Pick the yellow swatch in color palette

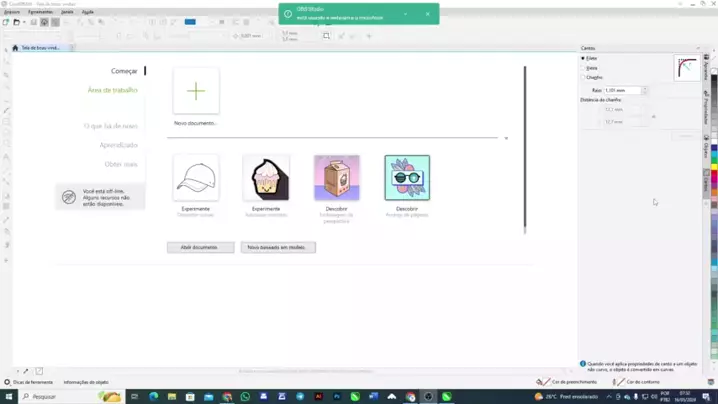714,168
